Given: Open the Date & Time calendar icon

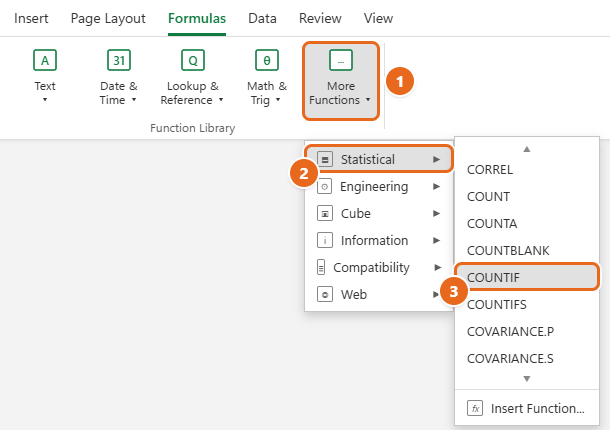Looking at the screenshot, I should pos(119,60).
